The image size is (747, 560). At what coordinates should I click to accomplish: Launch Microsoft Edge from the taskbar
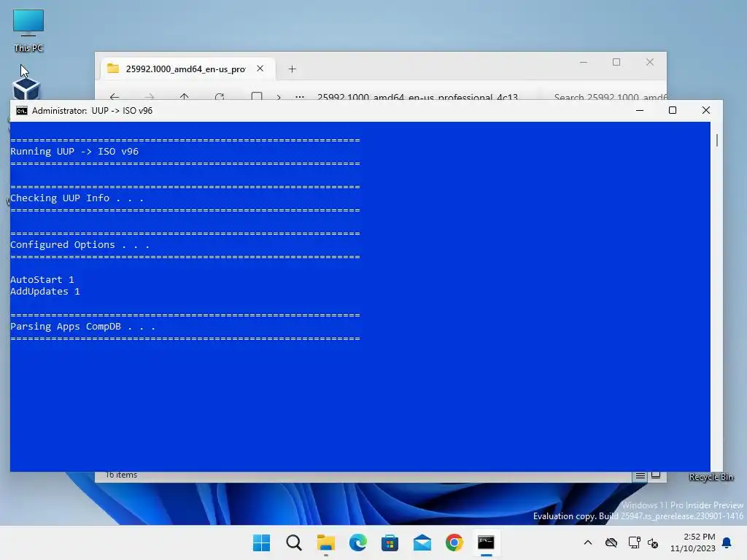pos(357,542)
